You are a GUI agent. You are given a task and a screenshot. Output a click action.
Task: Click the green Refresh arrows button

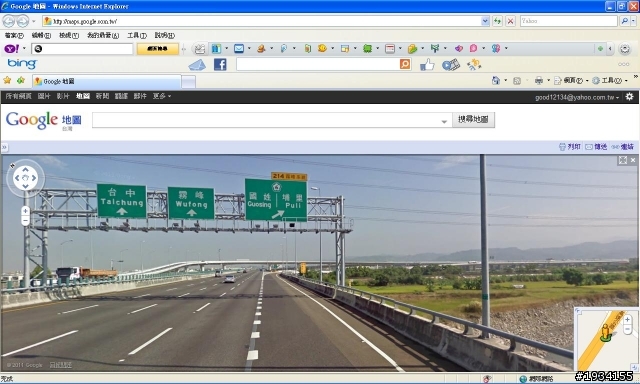[x=497, y=21]
